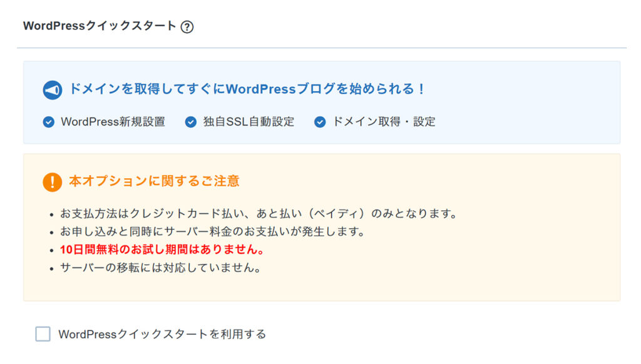Click the 本オプションに関するご注意 heading
641x364 pixels.
coord(154,181)
